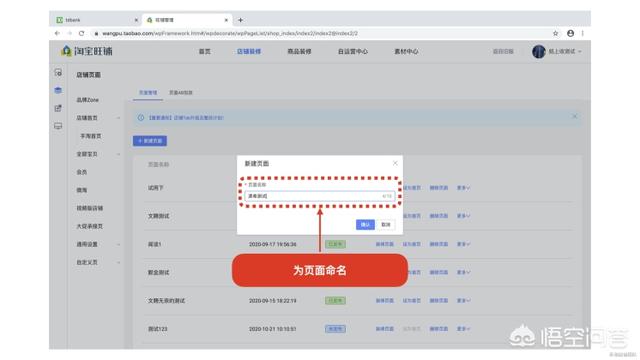
Task: Expand the 通用设置 sidebar section
Action: coord(118,244)
